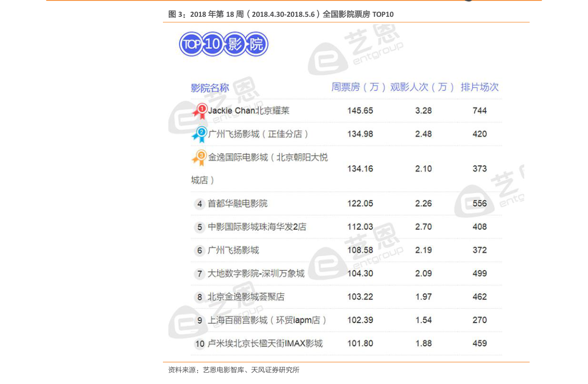Click screenings count 420
The width and height of the screenshot is (588, 384).
click(x=479, y=134)
